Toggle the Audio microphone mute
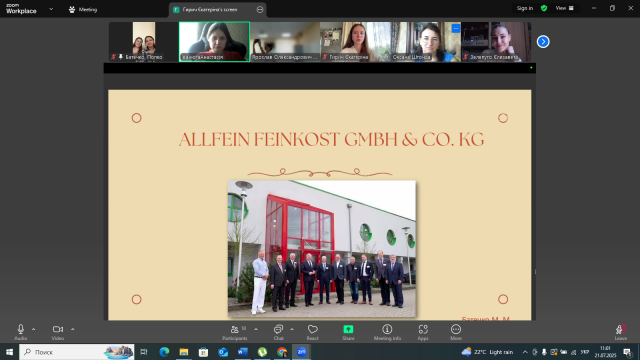 pos(20,329)
